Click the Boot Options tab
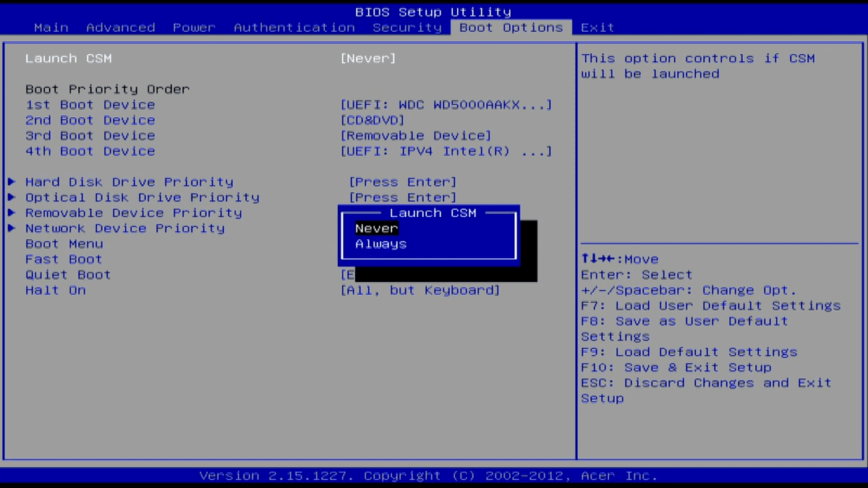 (511, 27)
